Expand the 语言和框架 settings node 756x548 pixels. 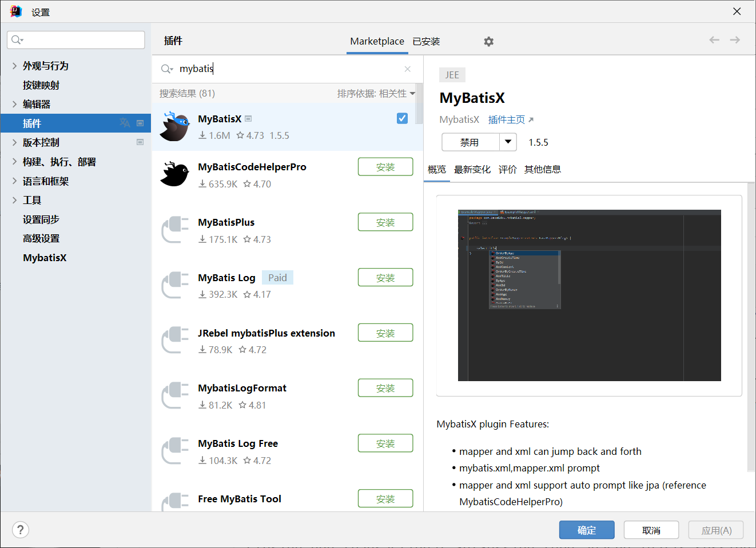(x=14, y=181)
